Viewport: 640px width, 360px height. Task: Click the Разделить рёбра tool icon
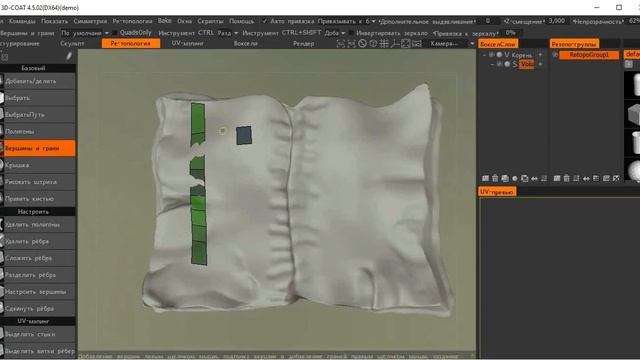(x=2, y=275)
